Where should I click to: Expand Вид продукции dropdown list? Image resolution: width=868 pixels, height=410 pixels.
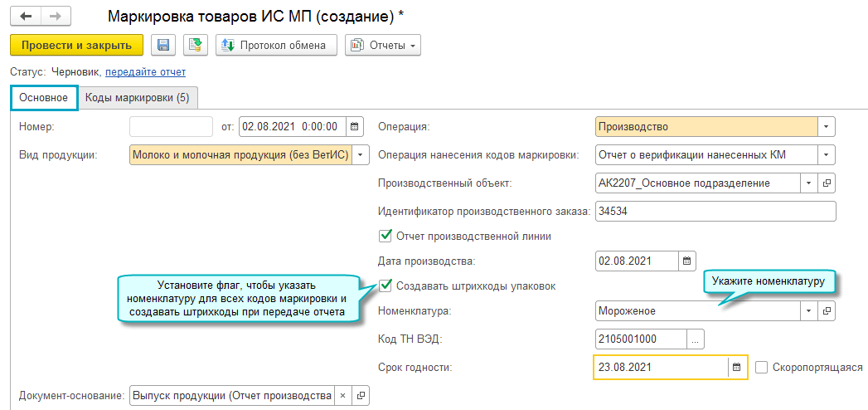[x=361, y=155]
